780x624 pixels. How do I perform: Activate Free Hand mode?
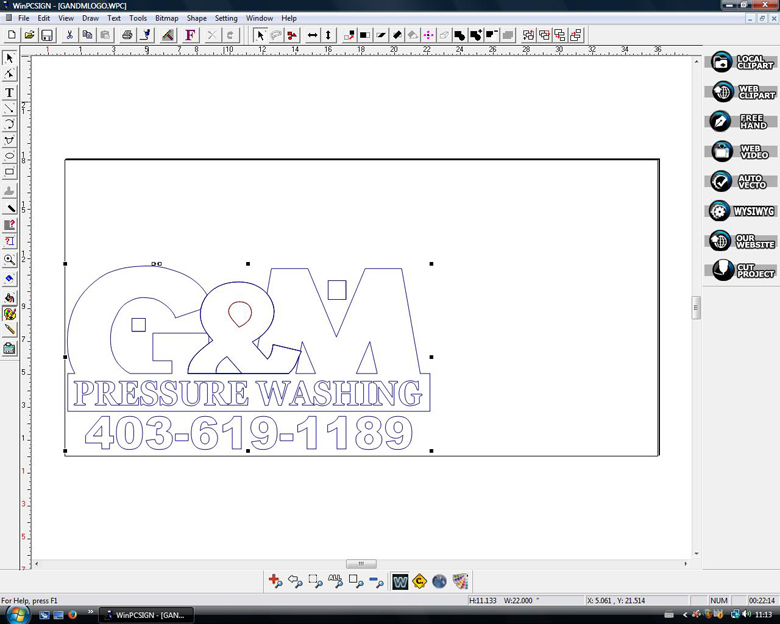point(742,121)
